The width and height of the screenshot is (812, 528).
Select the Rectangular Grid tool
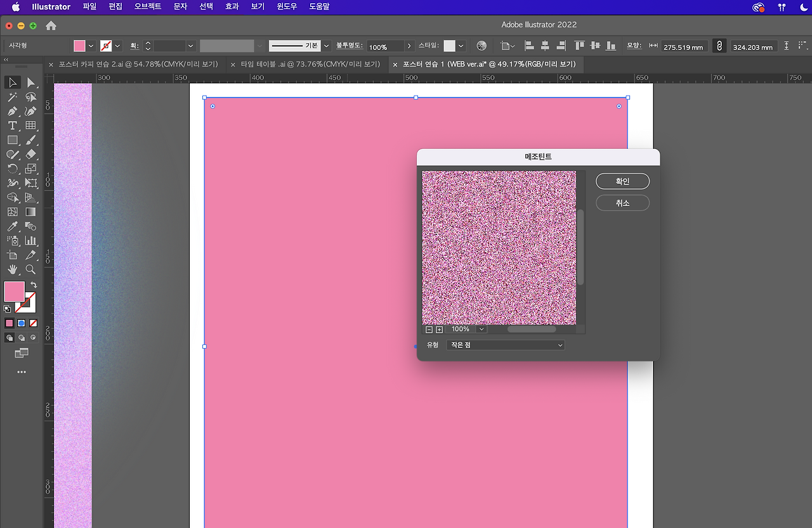click(30, 126)
